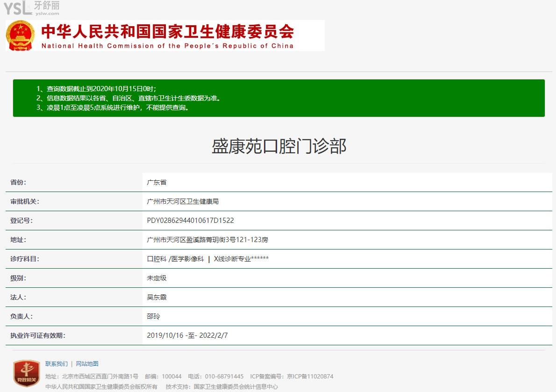
Task: Select registration number PDY02862944010617D1522
Action: [x=191, y=221]
